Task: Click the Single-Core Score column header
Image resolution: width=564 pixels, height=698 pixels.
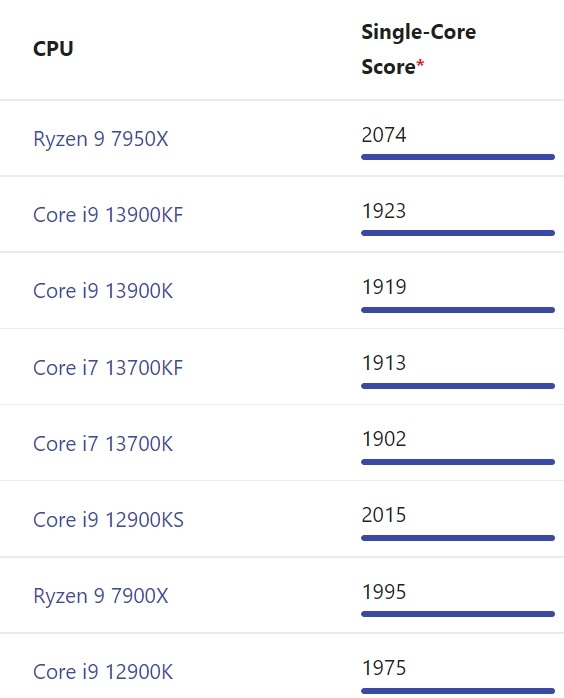Action: tap(418, 49)
